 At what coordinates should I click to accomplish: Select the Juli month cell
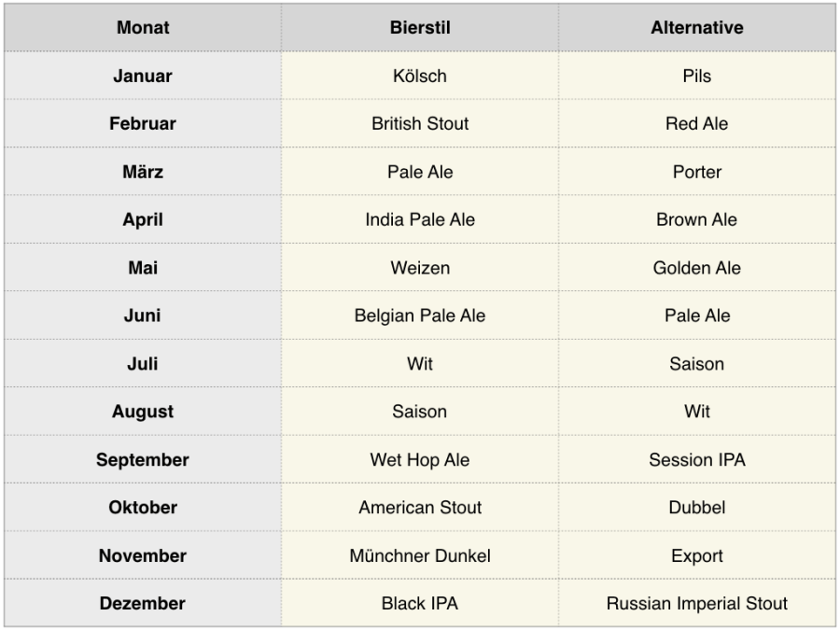(x=143, y=364)
